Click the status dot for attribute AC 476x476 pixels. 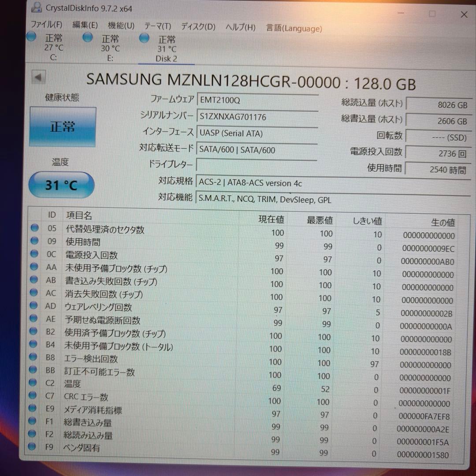(33, 292)
